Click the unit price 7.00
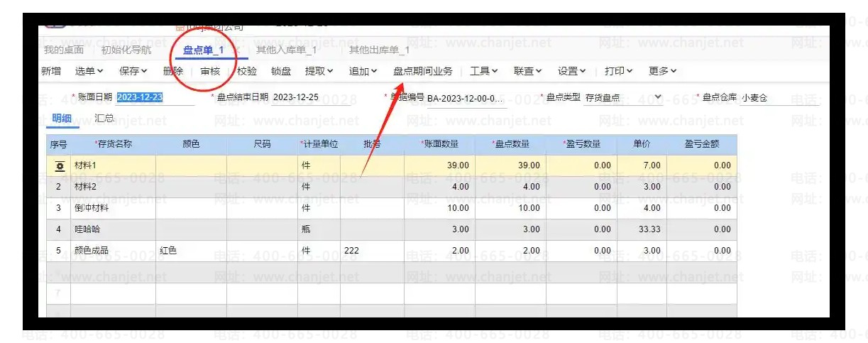Image resolution: width=868 pixels, height=343 pixels. click(642, 165)
